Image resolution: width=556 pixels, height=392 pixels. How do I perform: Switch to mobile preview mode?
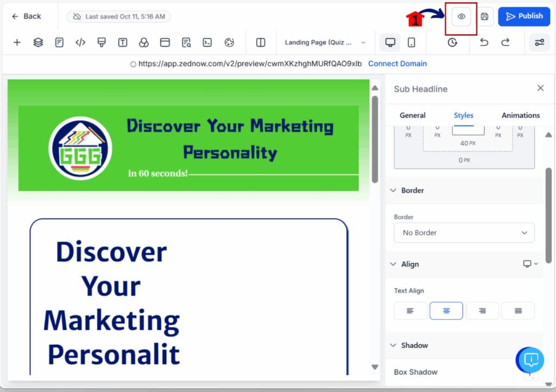[x=412, y=42]
